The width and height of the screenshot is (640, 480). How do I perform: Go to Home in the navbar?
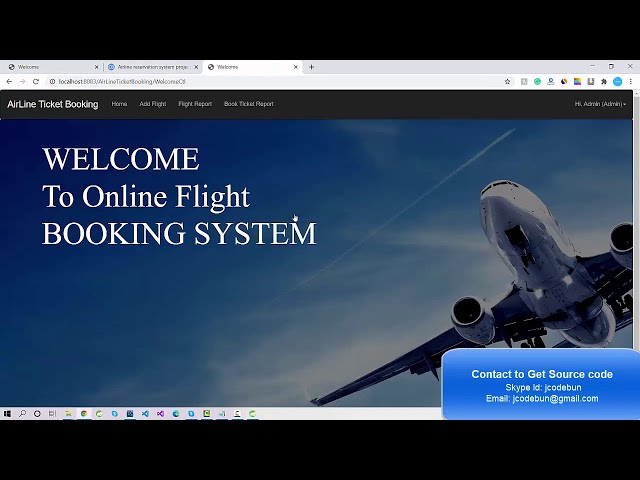point(119,104)
